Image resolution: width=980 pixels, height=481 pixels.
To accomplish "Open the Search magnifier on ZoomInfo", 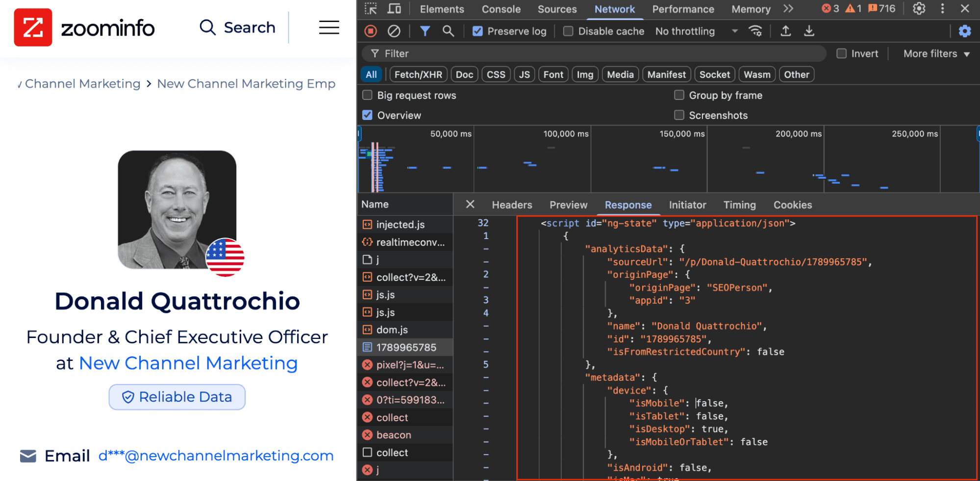I will coord(208,27).
